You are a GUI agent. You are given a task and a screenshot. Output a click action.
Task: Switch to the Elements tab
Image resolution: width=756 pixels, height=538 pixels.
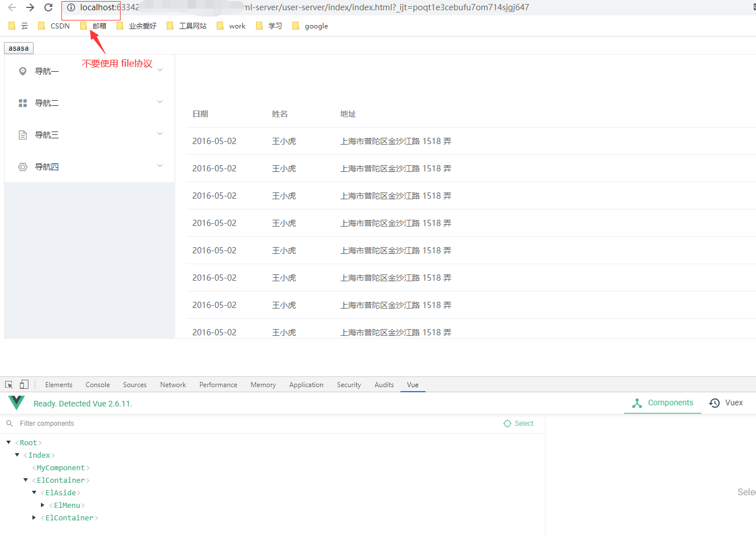tap(59, 385)
